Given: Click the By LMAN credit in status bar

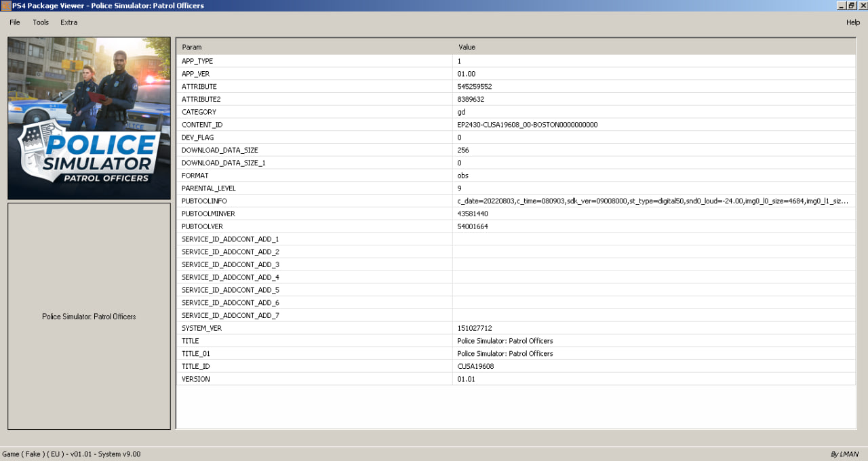Looking at the screenshot, I should [x=845, y=454].
